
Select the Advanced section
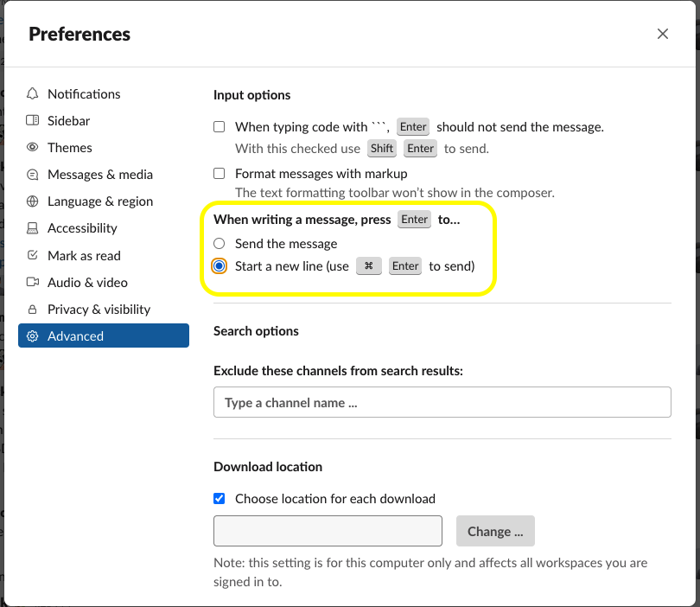point(104,335)
